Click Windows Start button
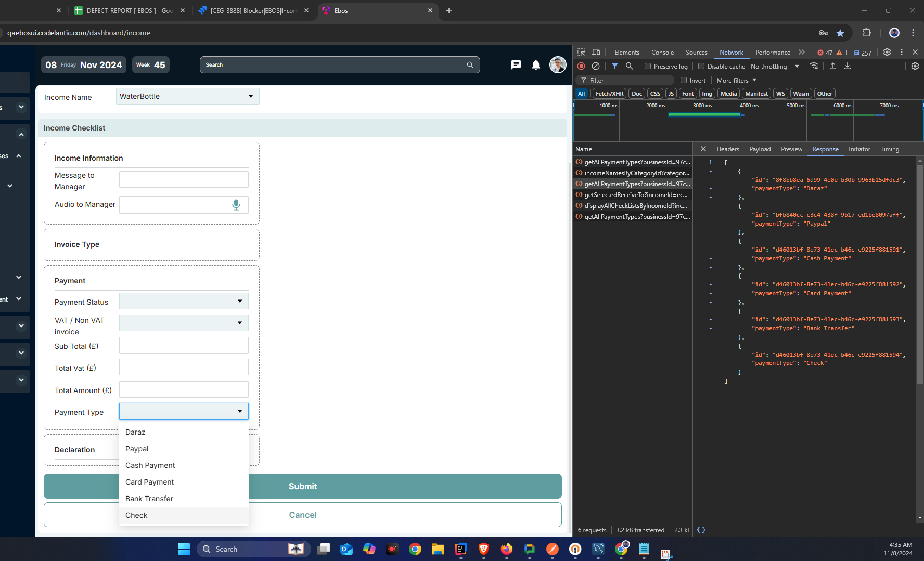This screenshot has height=561, width=924. tap(184, 549)
